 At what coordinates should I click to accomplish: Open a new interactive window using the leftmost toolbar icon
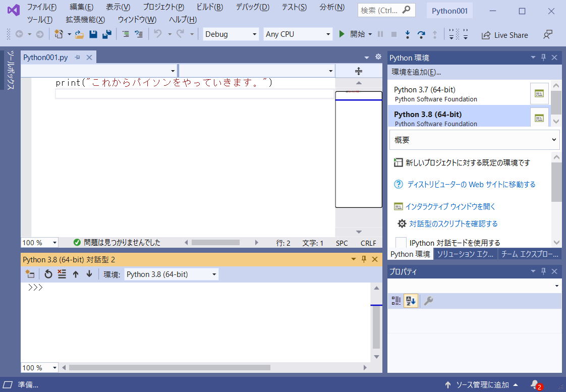30,274
